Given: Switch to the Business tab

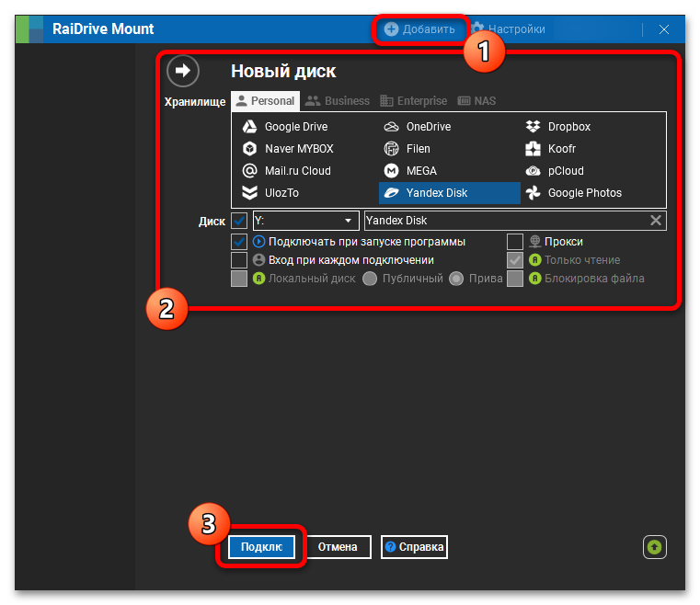Looking at the screenshot, I should (337, 101).
